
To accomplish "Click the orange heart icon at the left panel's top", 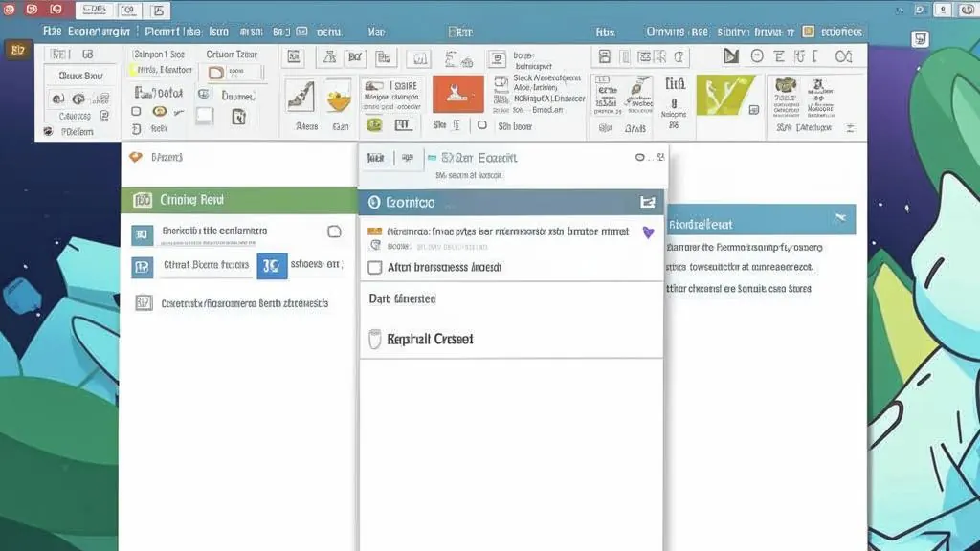I will tap(136, 157).
